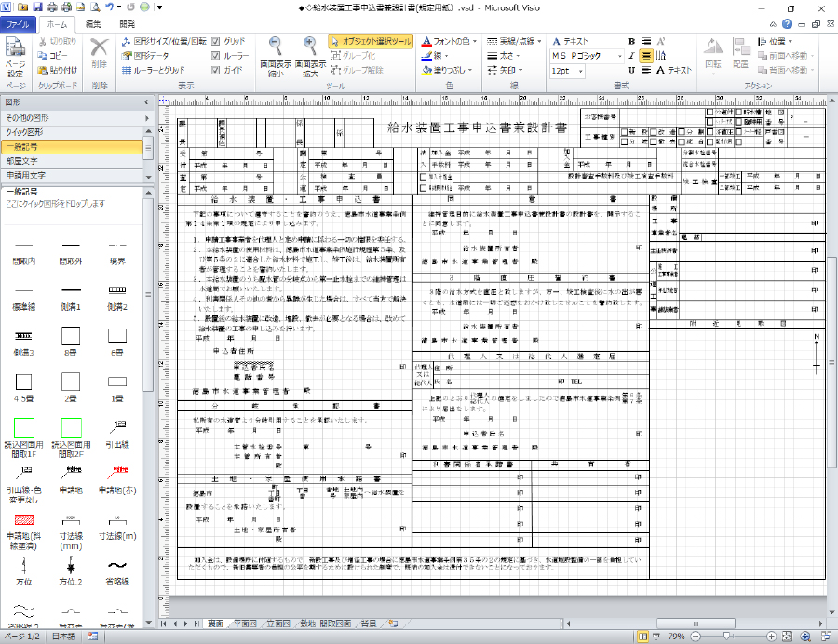Screen dimensions: 838x644
Task: Open Visio help question mark icon
Action: click(x=787, y=24)
